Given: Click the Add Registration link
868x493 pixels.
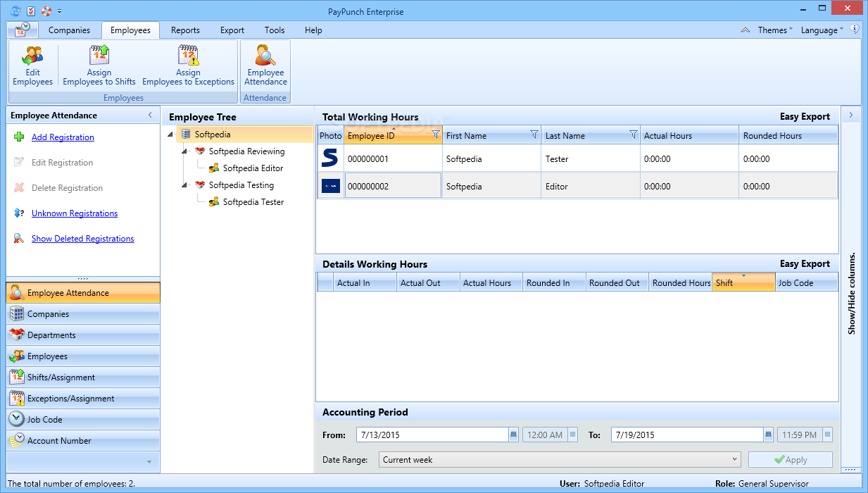Looking at the screenshot, I should point(63,137).
